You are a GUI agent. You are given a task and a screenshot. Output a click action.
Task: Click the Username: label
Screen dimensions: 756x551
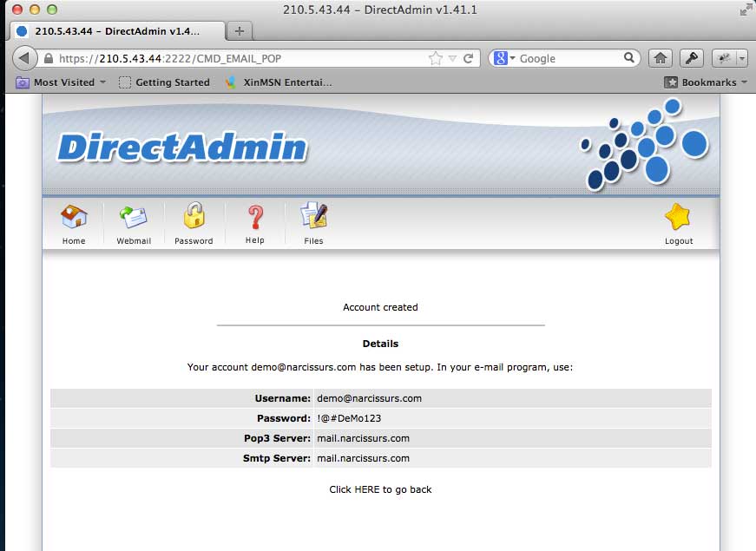coord(283,398)
